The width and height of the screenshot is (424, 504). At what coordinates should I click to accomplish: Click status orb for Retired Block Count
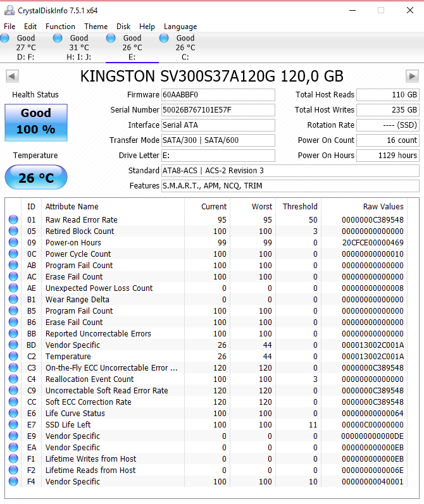13,231
